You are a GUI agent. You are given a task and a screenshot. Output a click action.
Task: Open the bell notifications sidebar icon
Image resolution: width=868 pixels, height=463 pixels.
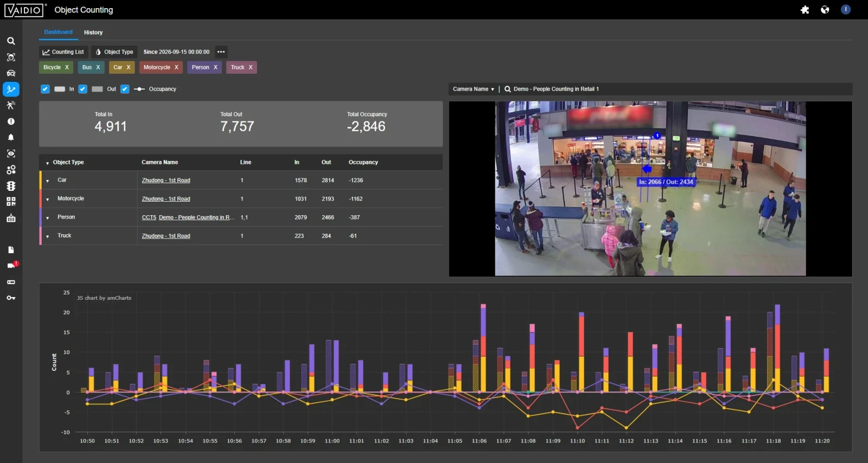coord(11,138)
